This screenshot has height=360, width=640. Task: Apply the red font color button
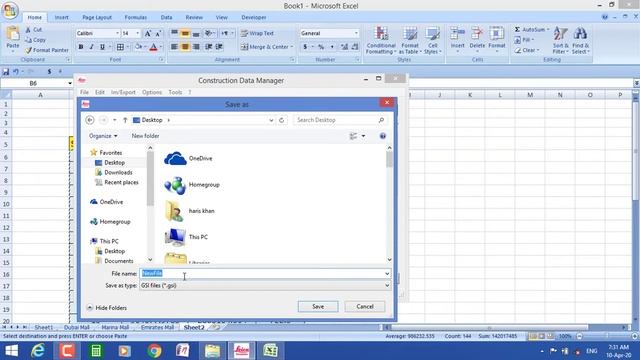[153, 47]
